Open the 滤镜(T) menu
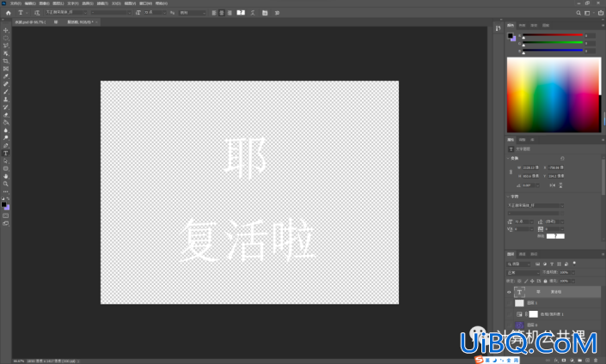 (102, 3)
